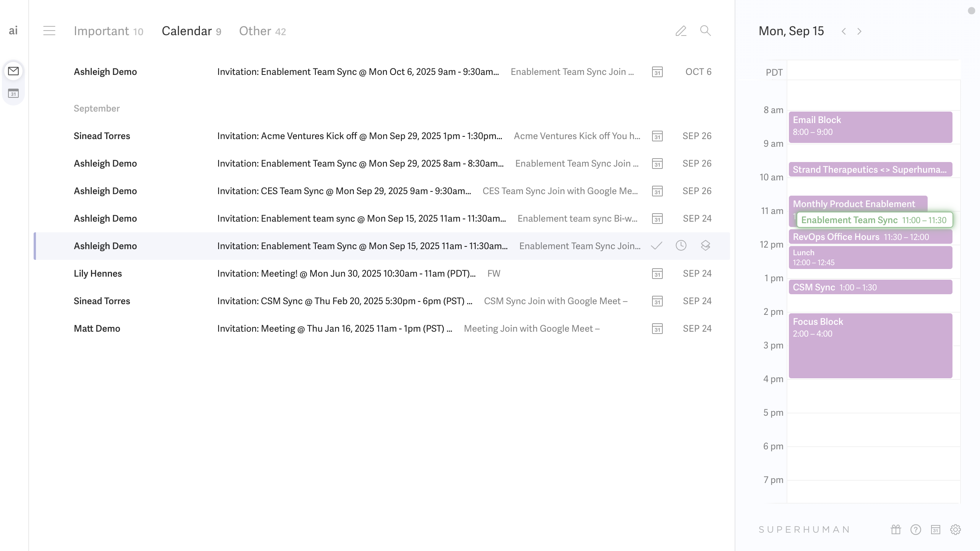980x551 pixels.
Task: Open the gift icon in footer
Action: pyautogui.click(x=896, y=530)
